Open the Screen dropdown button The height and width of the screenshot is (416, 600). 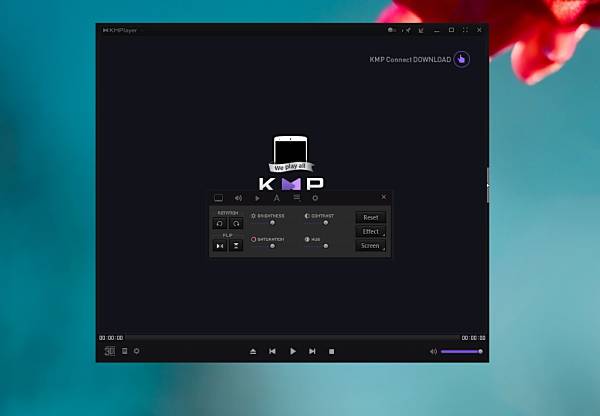370,246
